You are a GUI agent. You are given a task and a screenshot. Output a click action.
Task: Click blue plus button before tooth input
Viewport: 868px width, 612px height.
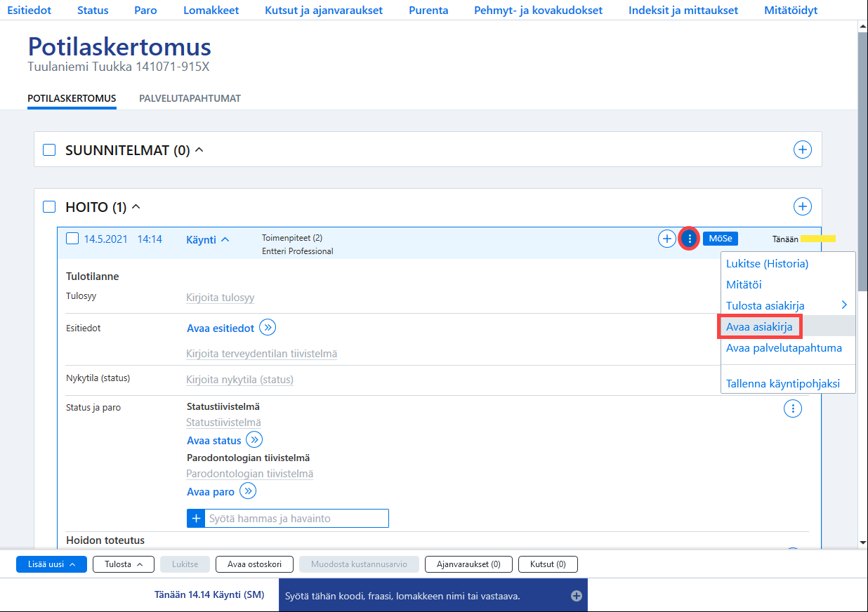196,519
